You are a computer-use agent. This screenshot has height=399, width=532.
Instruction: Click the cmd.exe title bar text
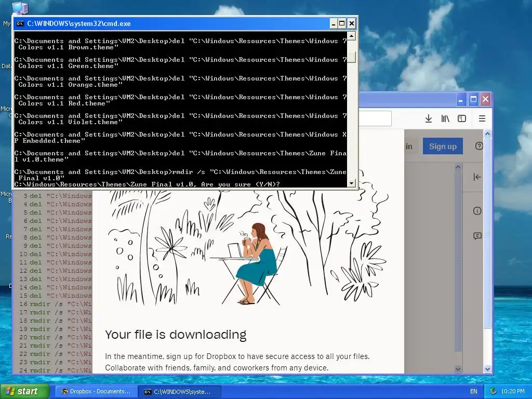(79, 23)
